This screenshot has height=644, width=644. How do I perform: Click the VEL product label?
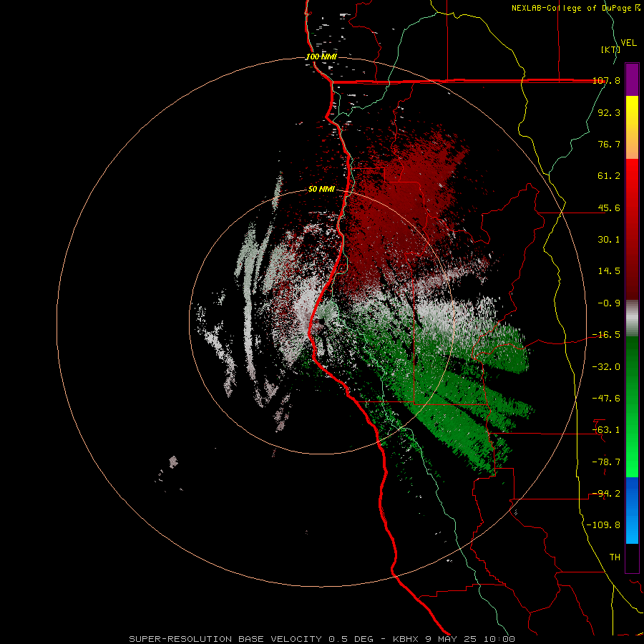(629, 43)
